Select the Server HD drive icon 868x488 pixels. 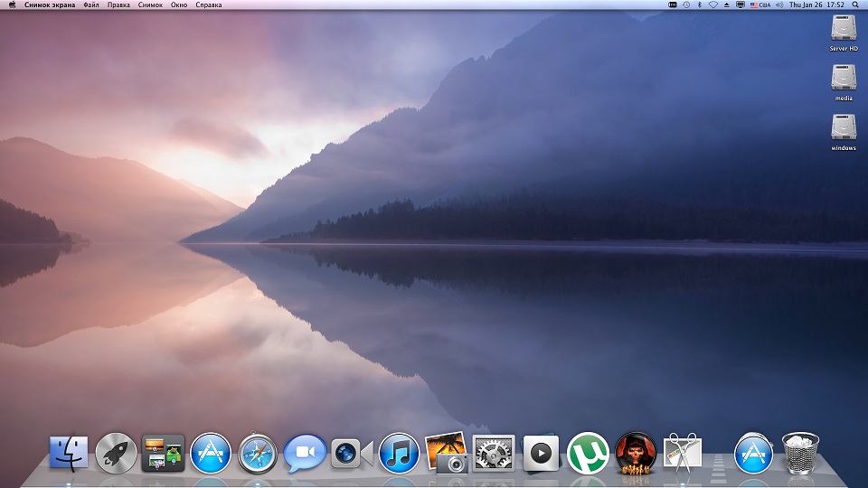pos(843,29)
